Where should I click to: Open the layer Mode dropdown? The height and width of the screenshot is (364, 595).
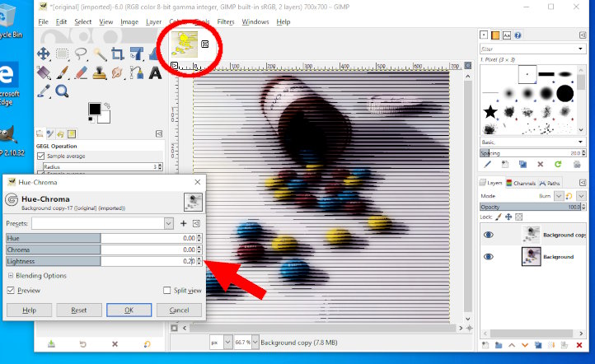click(559, 196)
